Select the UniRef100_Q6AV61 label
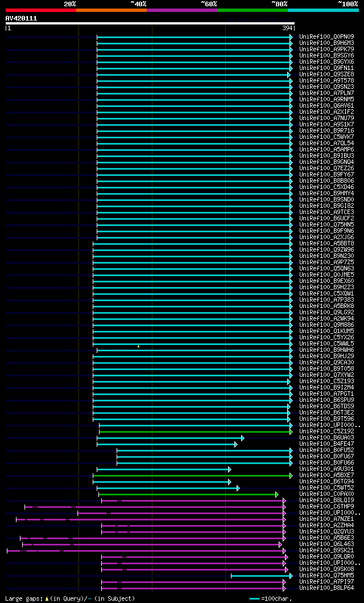The width and height of the screenshot is (364, 603). coord(327,106)
